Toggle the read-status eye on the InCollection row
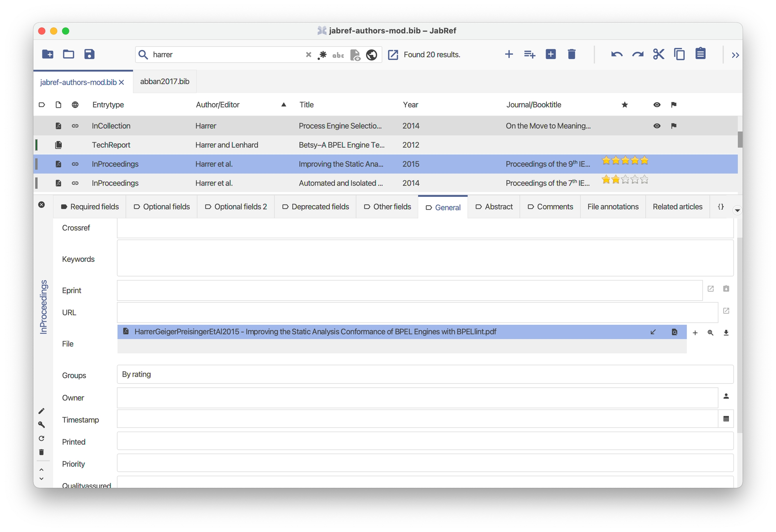The width and height of the screenshot is (776, 532). (x=657, y=126)
